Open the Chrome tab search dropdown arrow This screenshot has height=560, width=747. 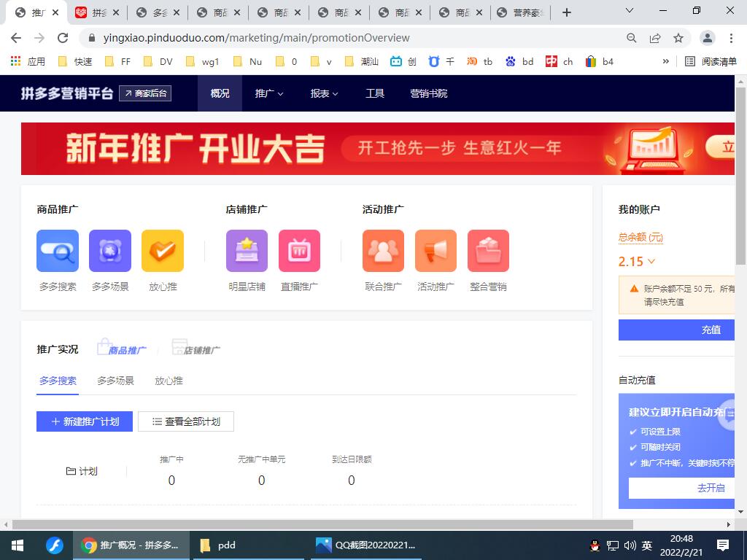(630, 10)
